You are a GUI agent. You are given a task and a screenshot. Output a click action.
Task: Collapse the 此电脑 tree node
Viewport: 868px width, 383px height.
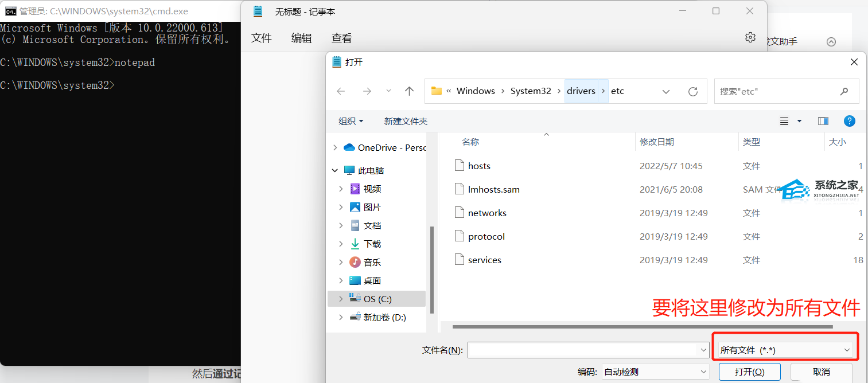(x=335, y=170)
